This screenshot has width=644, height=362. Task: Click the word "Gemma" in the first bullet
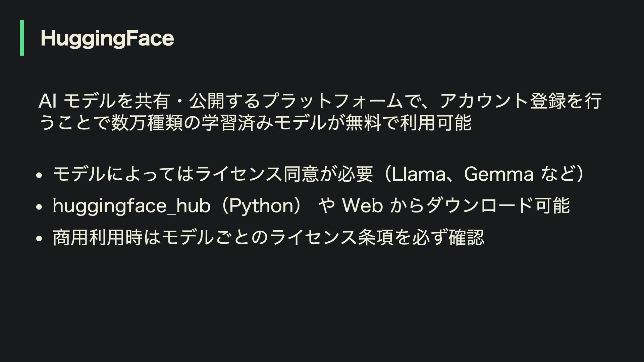(499, 174)
